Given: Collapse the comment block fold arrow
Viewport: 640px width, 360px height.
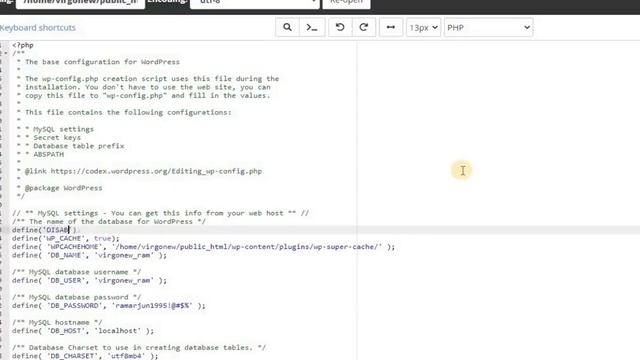Looking at the screenshot, I should (6, 53).
